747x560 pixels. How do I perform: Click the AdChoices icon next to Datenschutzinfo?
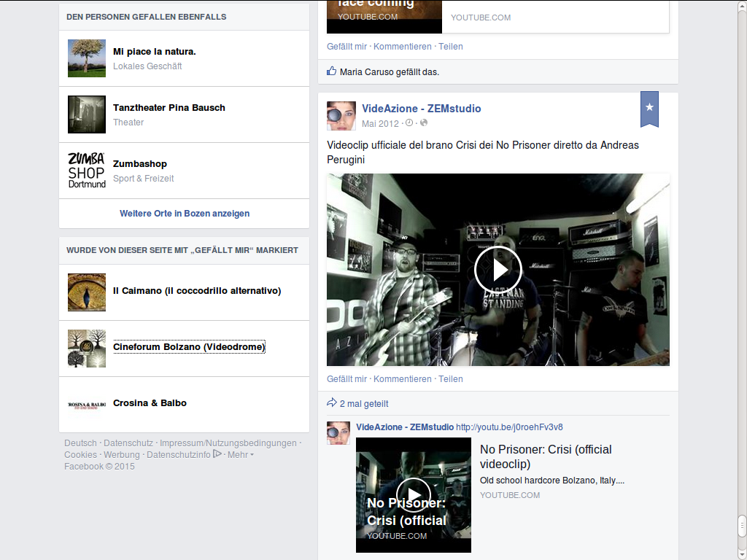[217, 454]
